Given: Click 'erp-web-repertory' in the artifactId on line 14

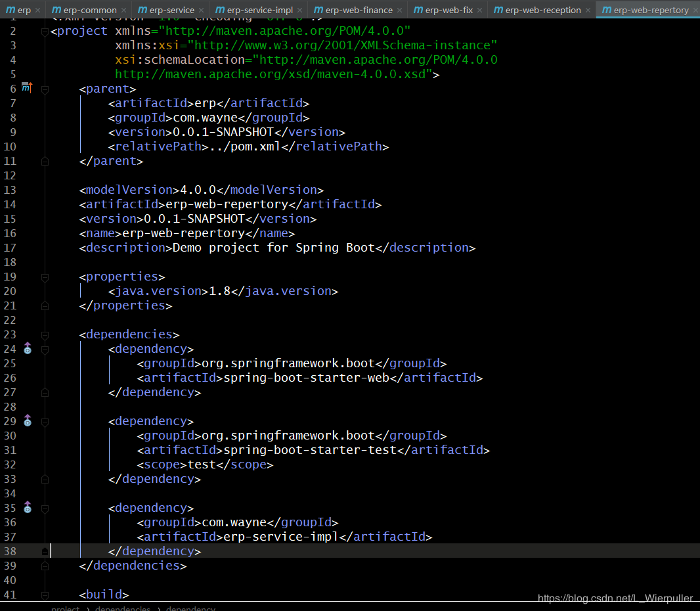Looking at the screenshot, I should (227, 204).
